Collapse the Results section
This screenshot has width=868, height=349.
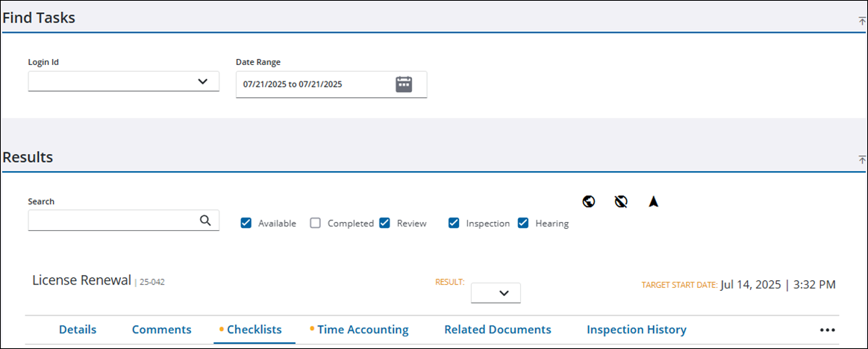click(862, 160)
